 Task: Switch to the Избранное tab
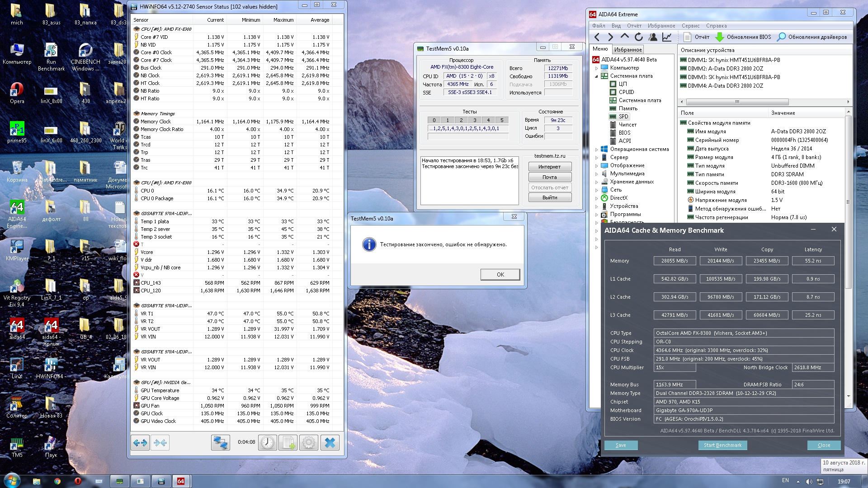(x=628, y=50)
